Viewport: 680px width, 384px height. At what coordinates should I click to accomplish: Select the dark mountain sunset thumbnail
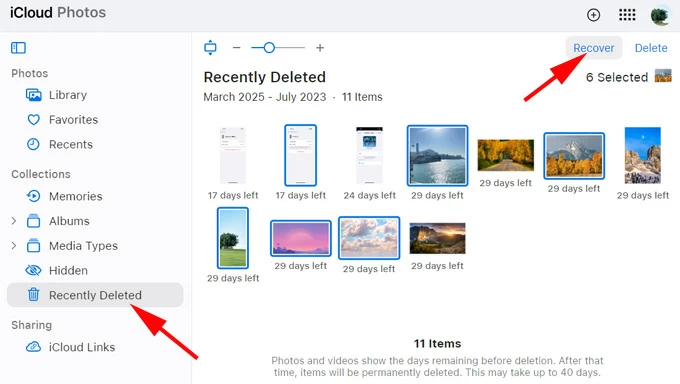(x=437, y=238)
